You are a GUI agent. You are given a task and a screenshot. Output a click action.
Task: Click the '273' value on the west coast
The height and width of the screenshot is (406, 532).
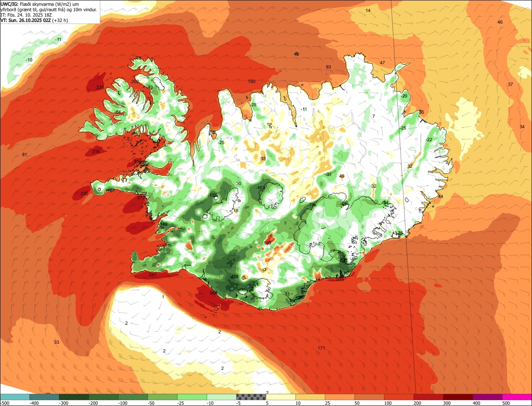[x=141, y=198]
